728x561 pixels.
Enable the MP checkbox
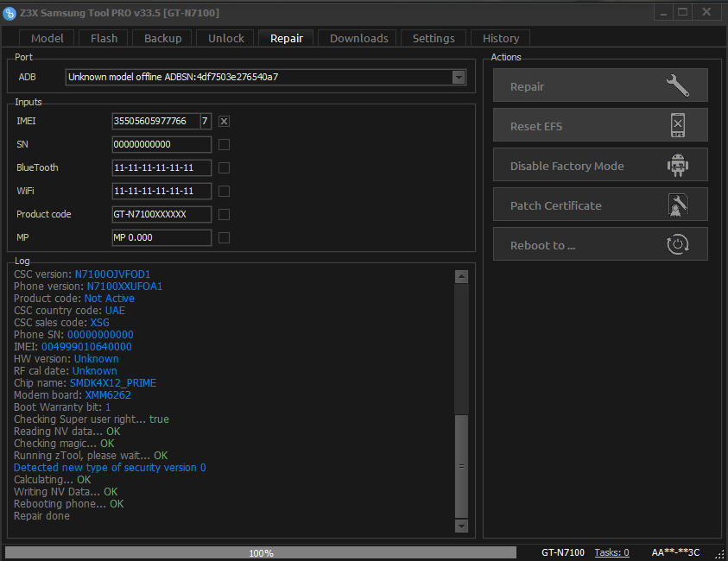click(x=224, y=237)
